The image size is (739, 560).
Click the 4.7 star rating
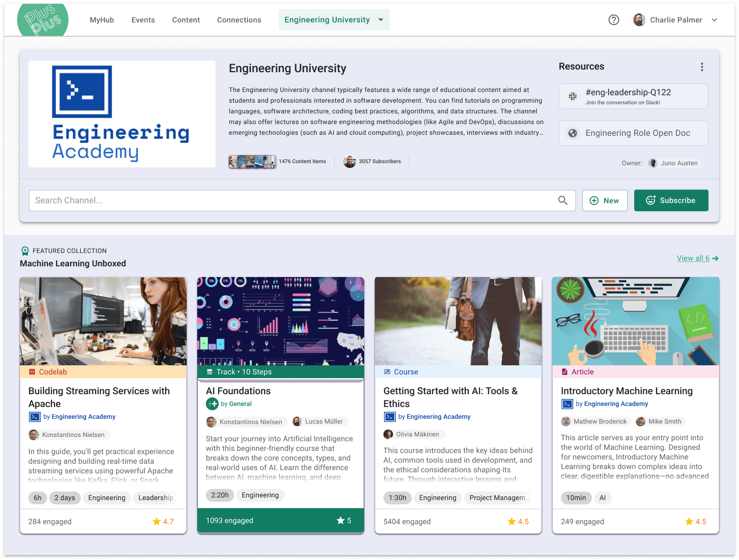[x=163, y=521]
